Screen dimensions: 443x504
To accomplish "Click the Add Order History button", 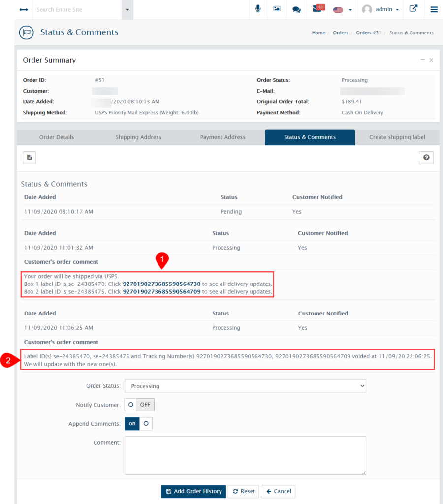I will (193, 491).
